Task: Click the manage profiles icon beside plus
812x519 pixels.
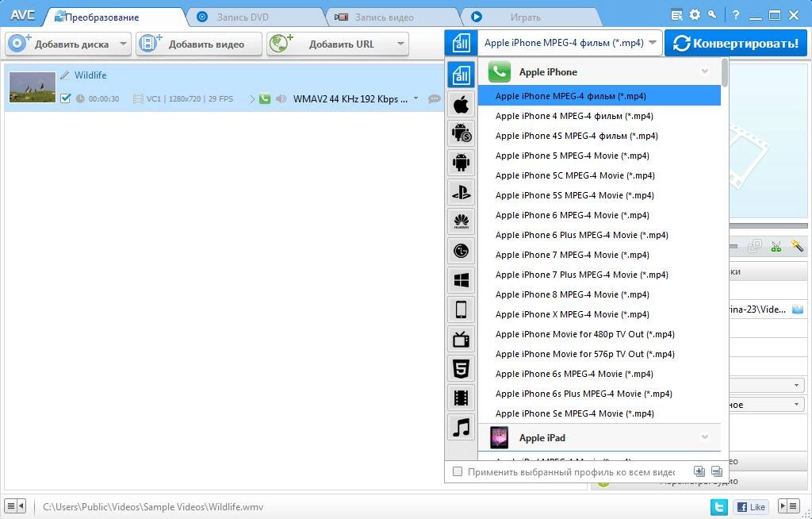Action: click(x=717, y=472)
